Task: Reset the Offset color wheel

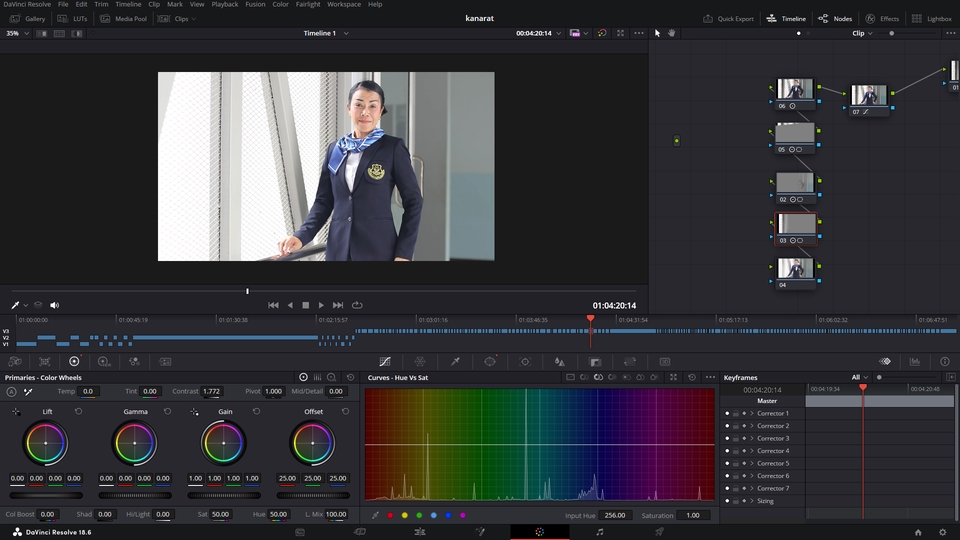Action: (347, 411)
